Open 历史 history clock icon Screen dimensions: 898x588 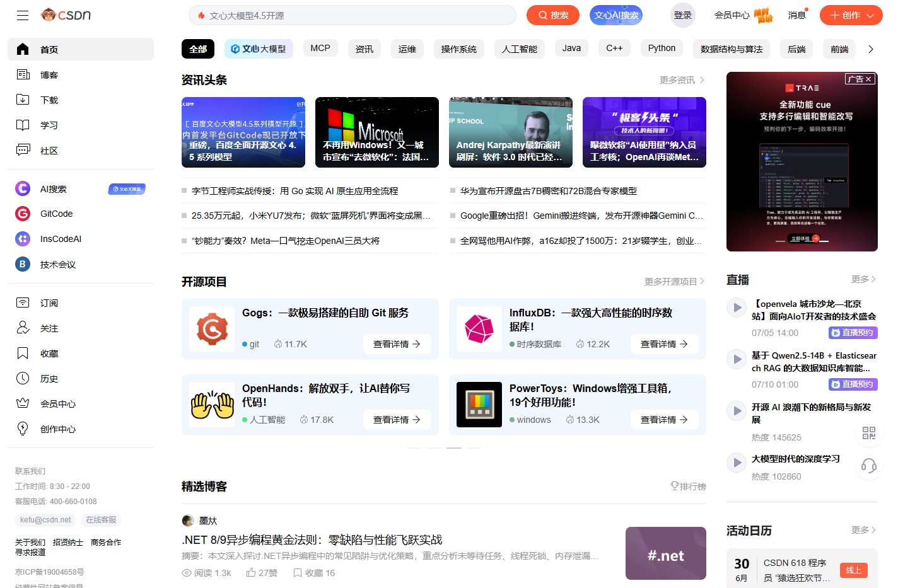tap(23, 378)
